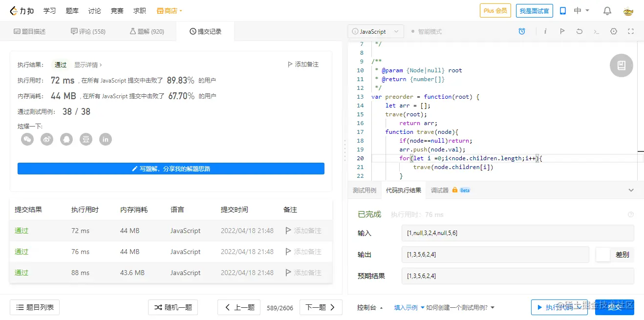Open the JavaScript language dropdown
Screen dimensions: 644x320
click(376, 31)
